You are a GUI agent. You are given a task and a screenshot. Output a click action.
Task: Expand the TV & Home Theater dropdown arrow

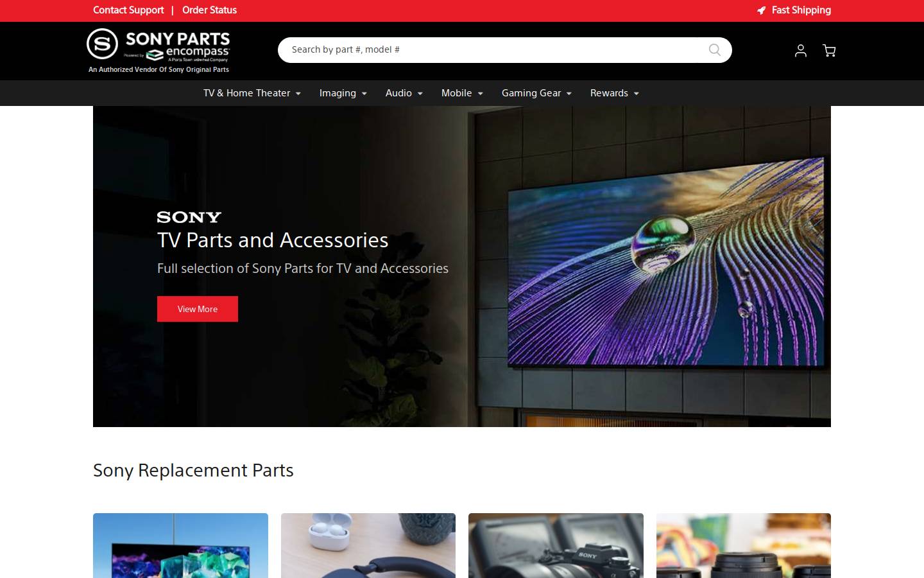[x=298, y=94]
